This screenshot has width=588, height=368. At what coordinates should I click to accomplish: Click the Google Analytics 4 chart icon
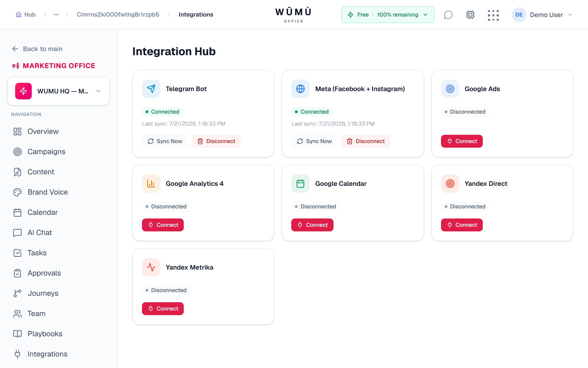151,184
